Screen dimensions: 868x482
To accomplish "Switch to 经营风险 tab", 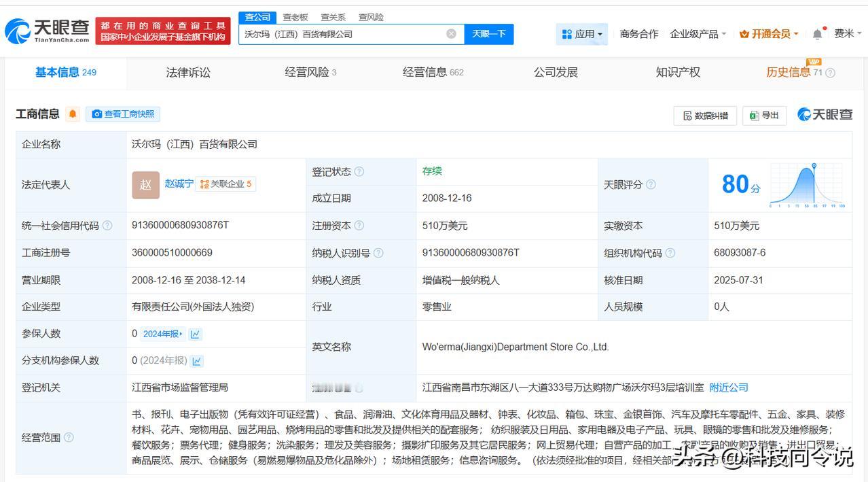I will click(x=310, y=72).
